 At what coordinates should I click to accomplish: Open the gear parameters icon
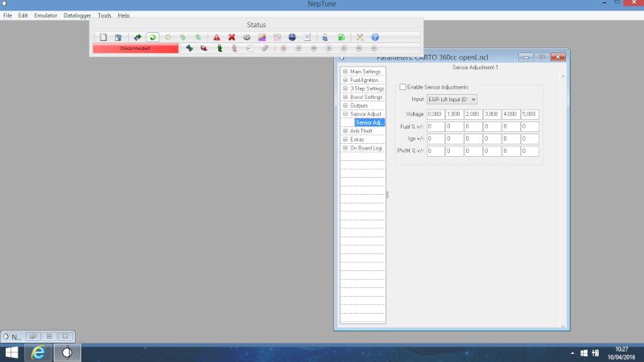[247, 37]
